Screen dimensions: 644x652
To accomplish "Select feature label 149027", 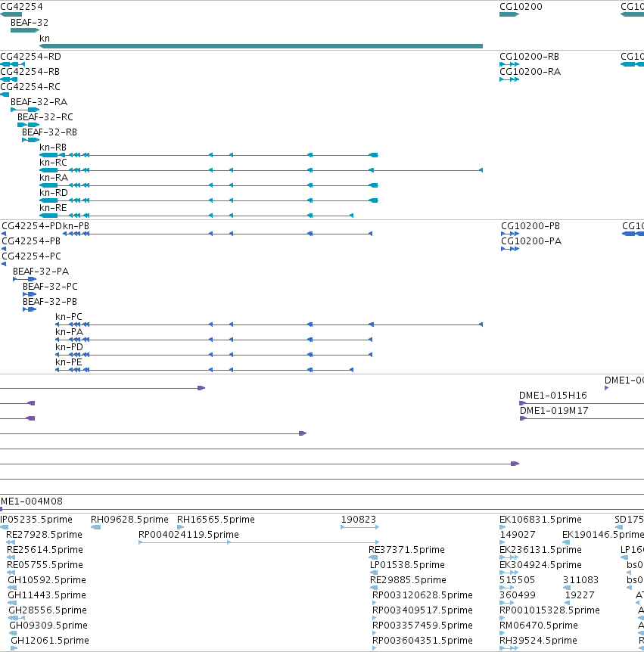I will click(x=517, y=534).
